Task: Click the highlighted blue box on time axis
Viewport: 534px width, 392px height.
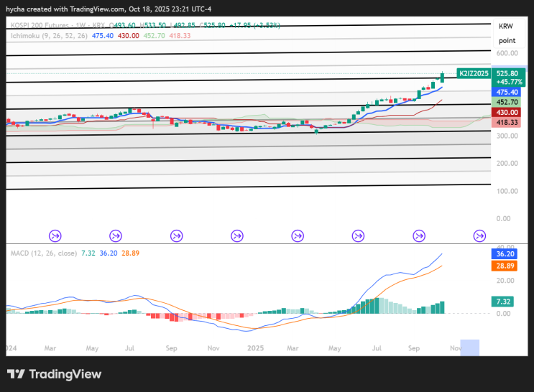Action: (469, 347)
